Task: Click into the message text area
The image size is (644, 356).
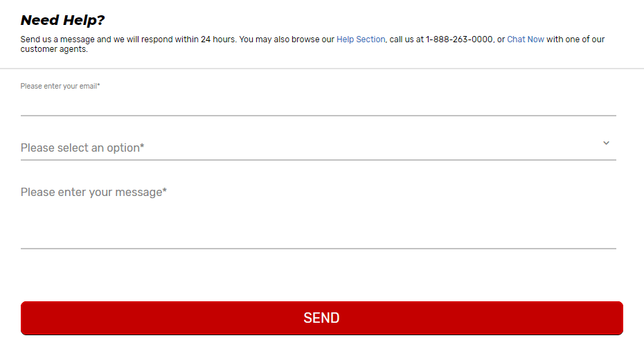Action: (318, 215)
